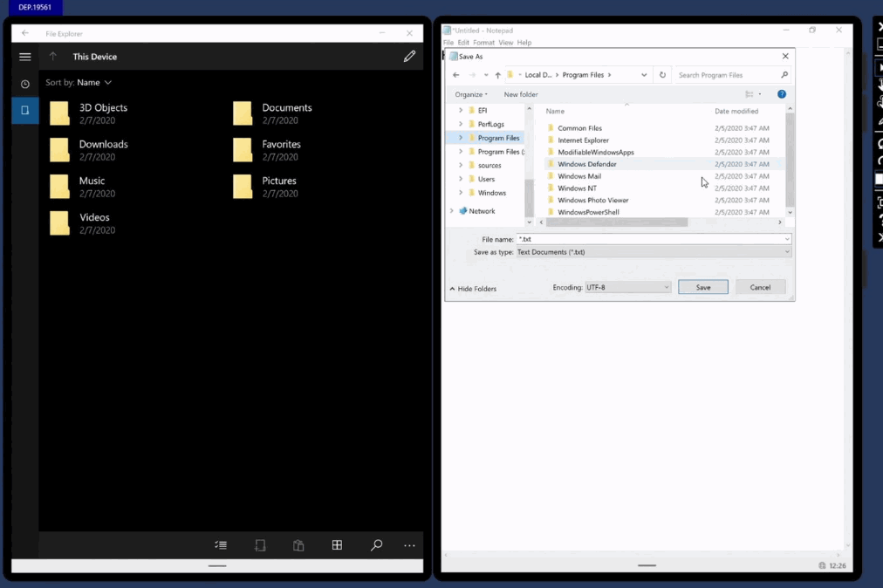The height and width of the screenshot is (588, 883).
Task: Expand the Network tree node
Action: click(452, 211)
